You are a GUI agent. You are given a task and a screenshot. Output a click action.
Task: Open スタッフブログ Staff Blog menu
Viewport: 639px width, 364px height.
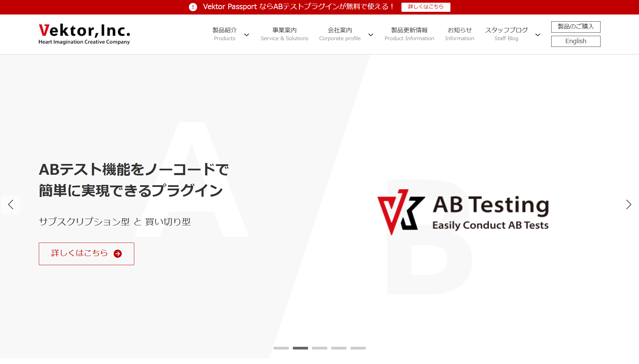click(x=506, y=34)
